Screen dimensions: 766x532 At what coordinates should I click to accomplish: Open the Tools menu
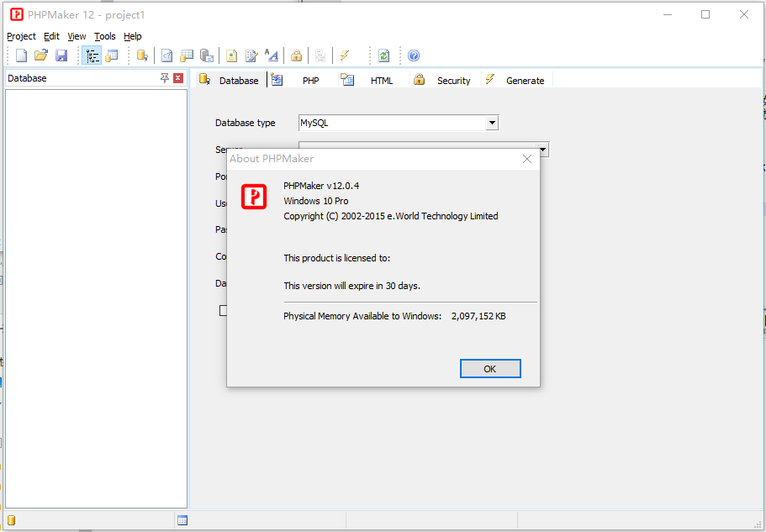105,36
